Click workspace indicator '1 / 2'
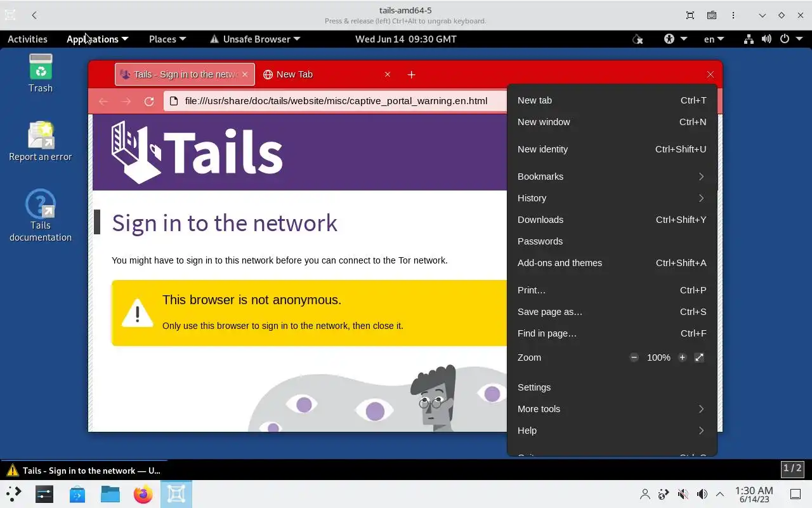Screen dimensions: 812x508 pos(792,469)
